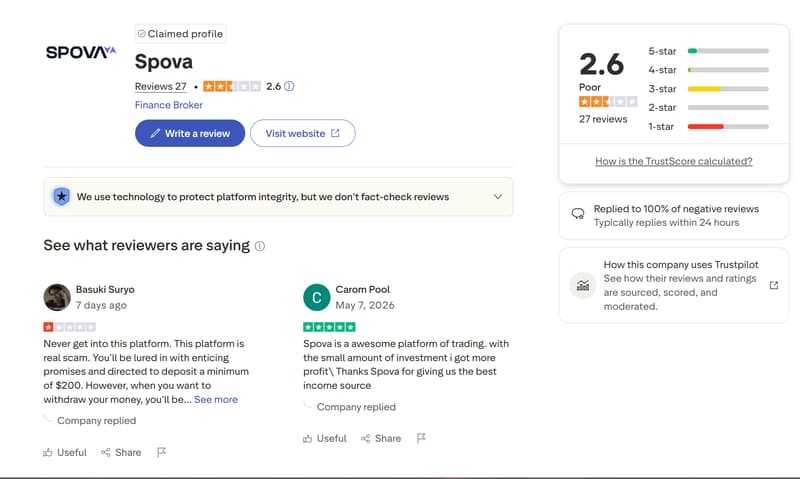Click info icon next to reviewers heading
The height and width of the screenshot is (479, 800).
coord(260,246)
